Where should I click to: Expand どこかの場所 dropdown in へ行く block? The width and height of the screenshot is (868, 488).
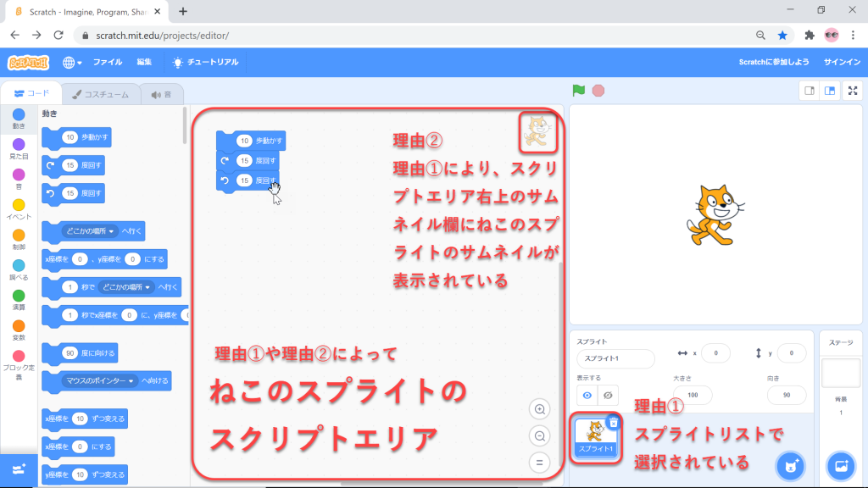(90, 231)
